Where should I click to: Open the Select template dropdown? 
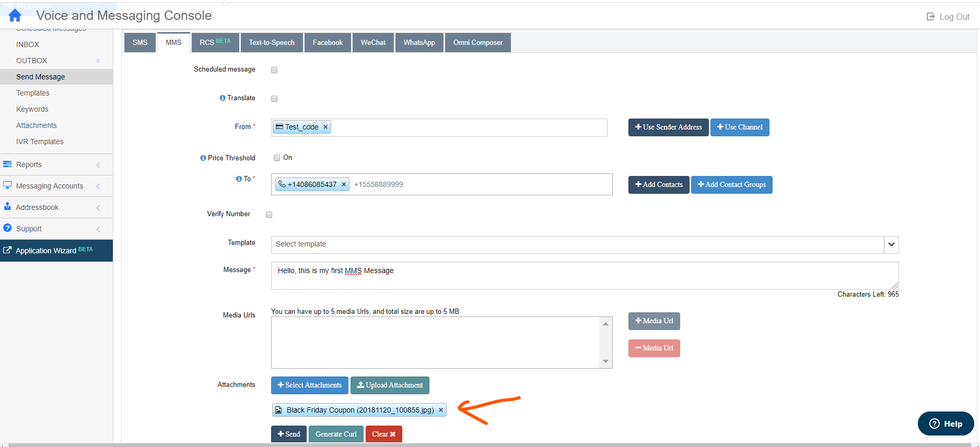click(891, 244)
